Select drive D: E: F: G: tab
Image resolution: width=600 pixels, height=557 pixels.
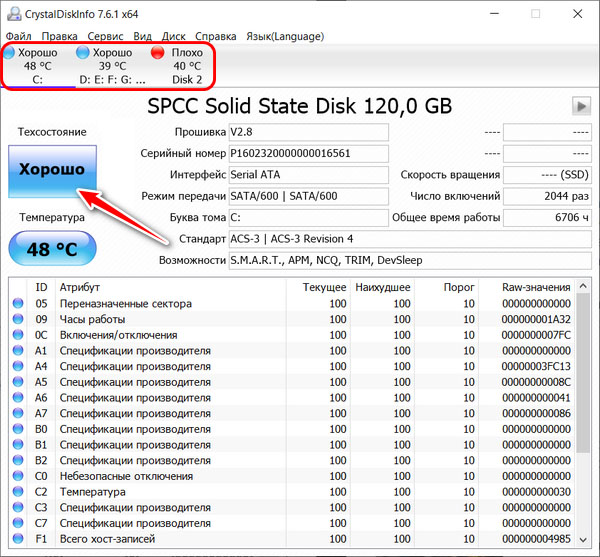112,66
